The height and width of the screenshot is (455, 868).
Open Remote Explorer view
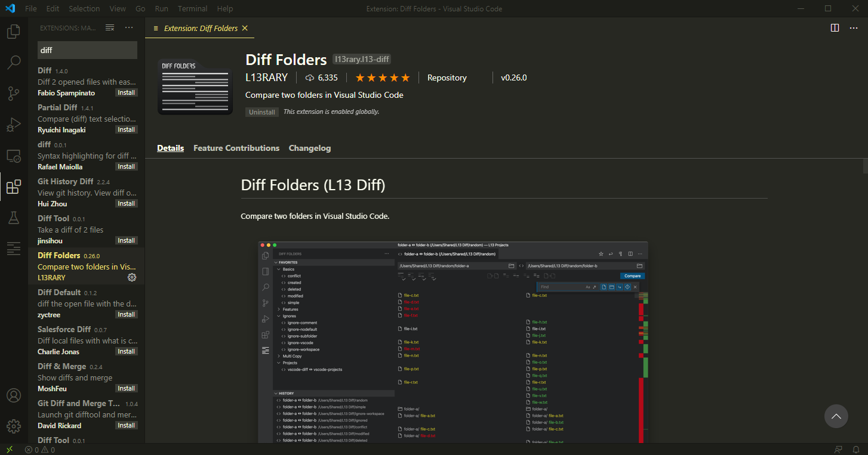[x=14, y=156]
